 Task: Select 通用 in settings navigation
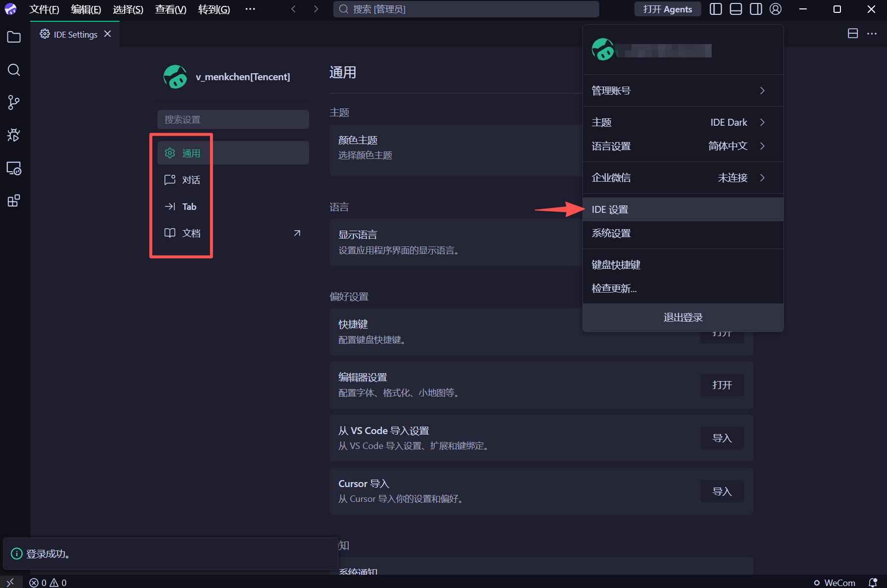click(x=233, y=153)
